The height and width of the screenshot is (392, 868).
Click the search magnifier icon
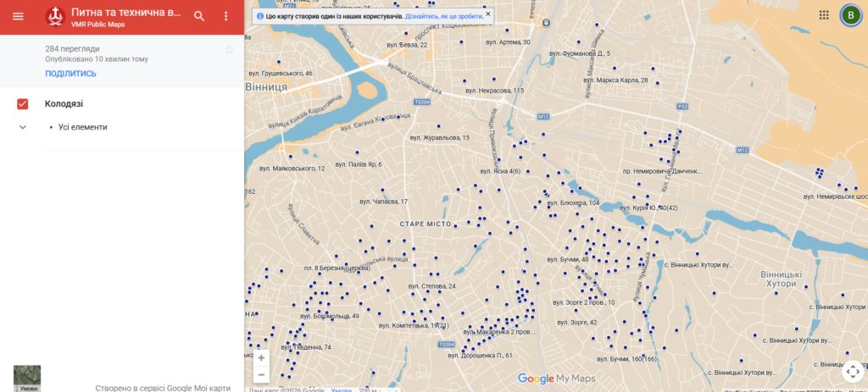tap(199, 16)
